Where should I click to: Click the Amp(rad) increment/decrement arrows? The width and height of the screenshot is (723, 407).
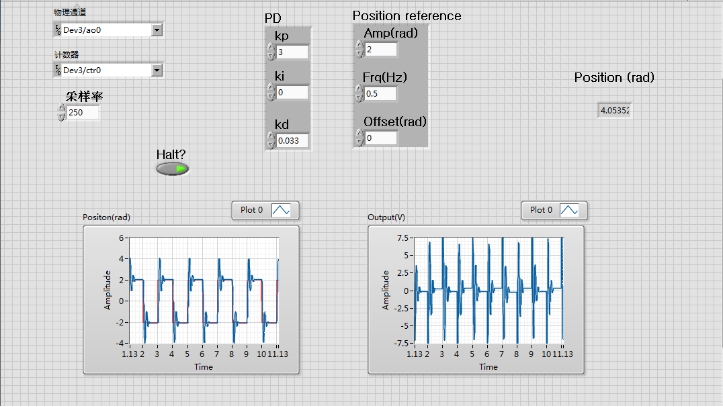tap(360, 49)
